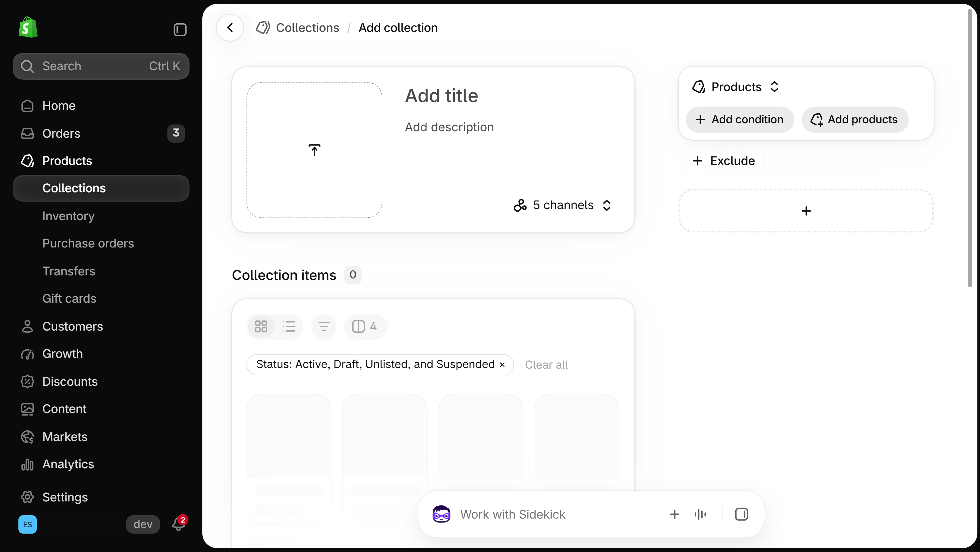The width and height of the screenshot is (980, 552).
Task: Switch to list view
Action: (x=289, y=326)
